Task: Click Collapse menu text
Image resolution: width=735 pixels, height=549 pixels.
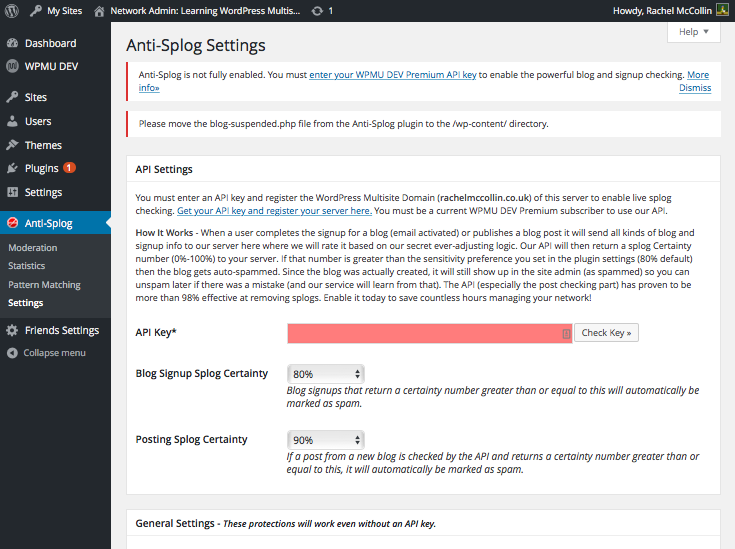Action: pyautogui.click(x=54, y=353)
